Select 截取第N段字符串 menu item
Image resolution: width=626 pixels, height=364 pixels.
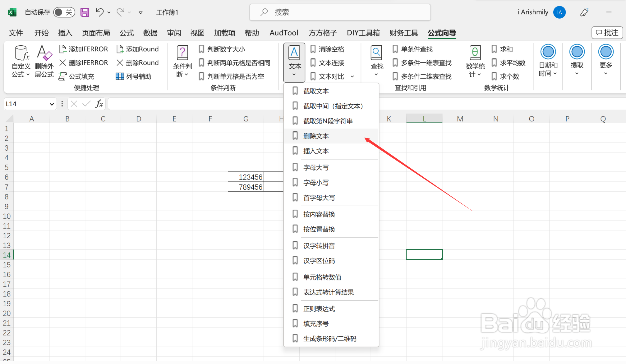(331, 121)
